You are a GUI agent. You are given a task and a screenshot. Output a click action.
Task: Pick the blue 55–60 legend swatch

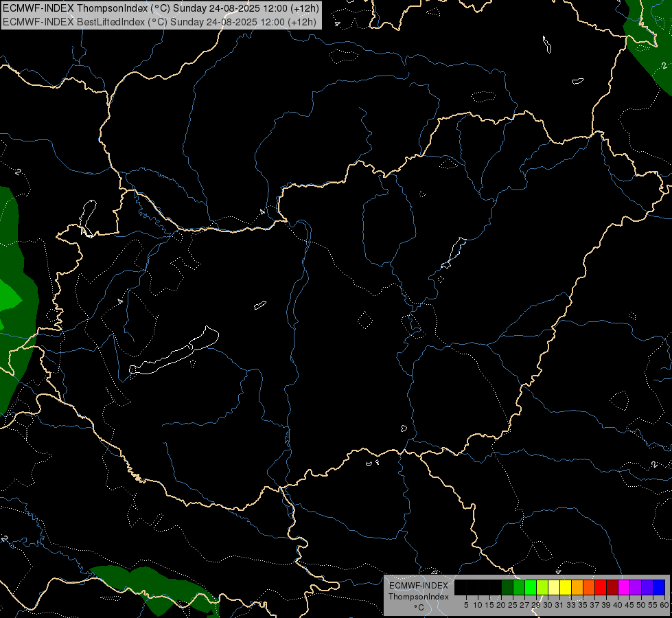coord(659,587)
